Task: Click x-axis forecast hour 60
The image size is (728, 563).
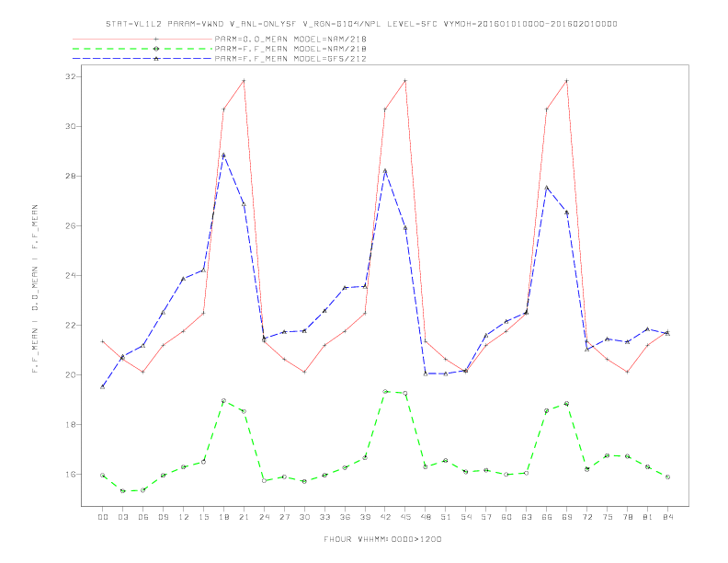Action: click(506, 517)
